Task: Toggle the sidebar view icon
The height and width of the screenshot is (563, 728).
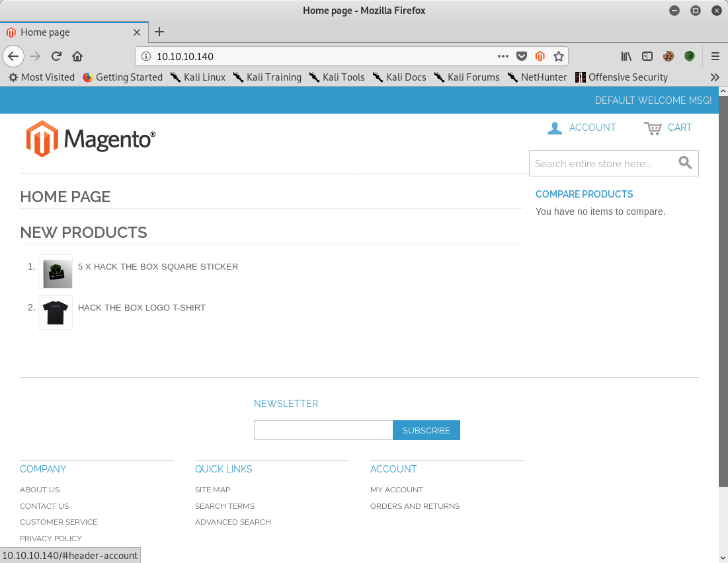Action: (x=647, y=56)
